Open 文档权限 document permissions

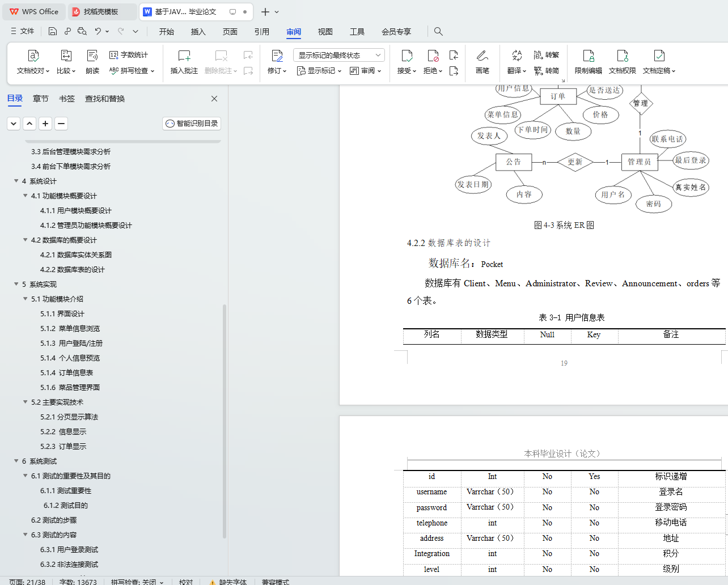[623, 62]
